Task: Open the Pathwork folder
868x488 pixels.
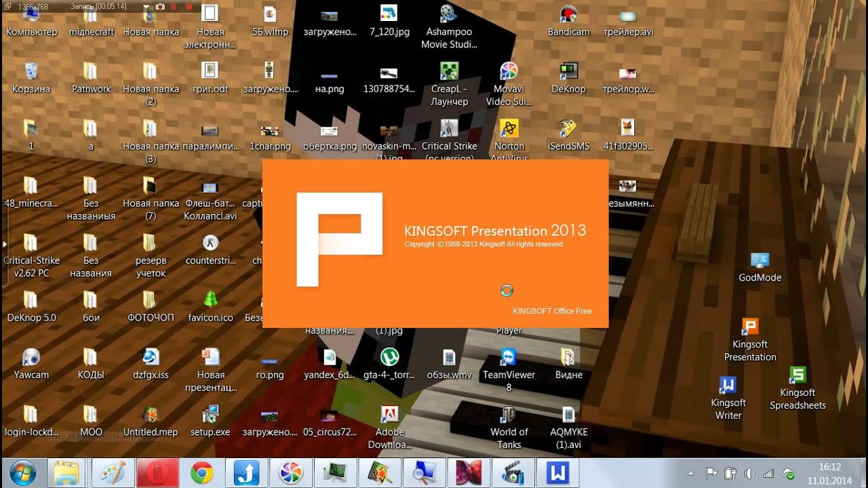Action: (x=91, y=79)
